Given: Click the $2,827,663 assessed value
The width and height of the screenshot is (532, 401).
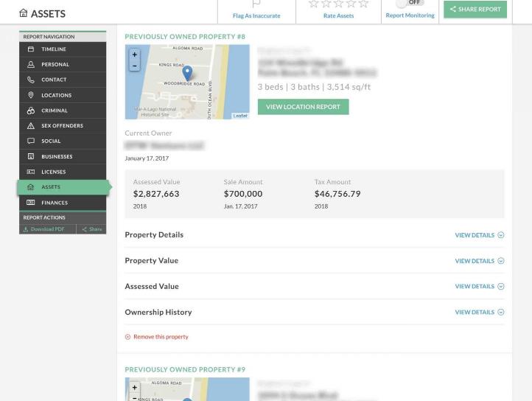Looking at the screenshot, I should click(156, 194).
